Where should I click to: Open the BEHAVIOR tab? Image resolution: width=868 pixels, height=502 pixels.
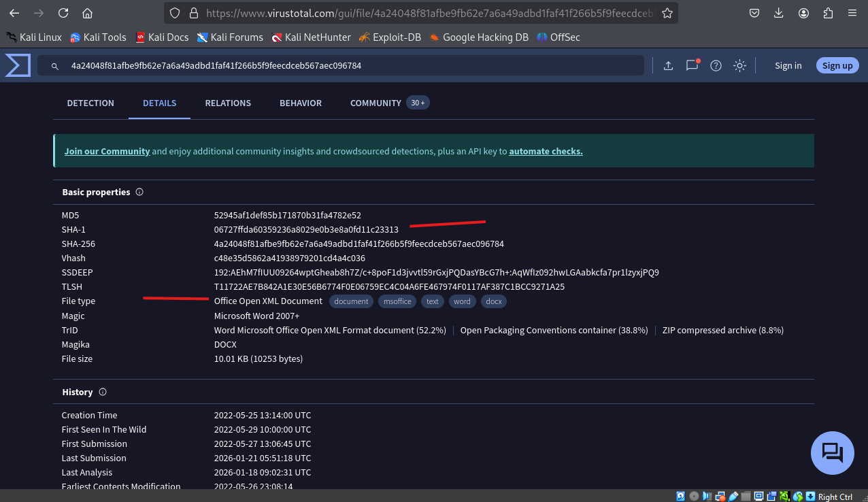pos(301,103)
